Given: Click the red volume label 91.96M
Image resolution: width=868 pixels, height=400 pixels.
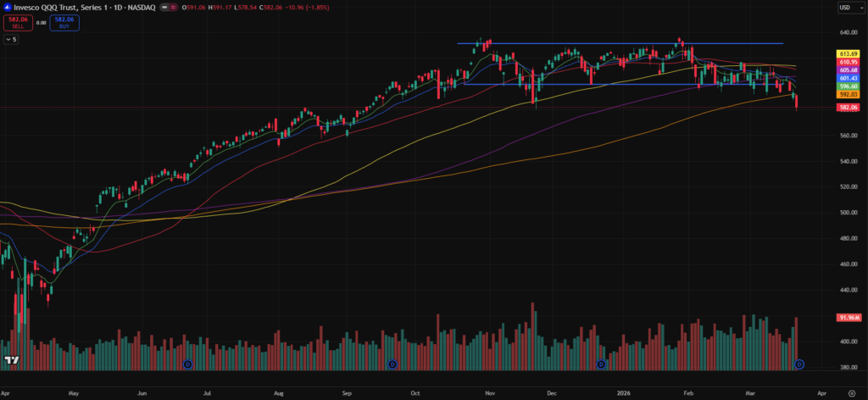Looking at the screenshot, I should pos(848,318).
